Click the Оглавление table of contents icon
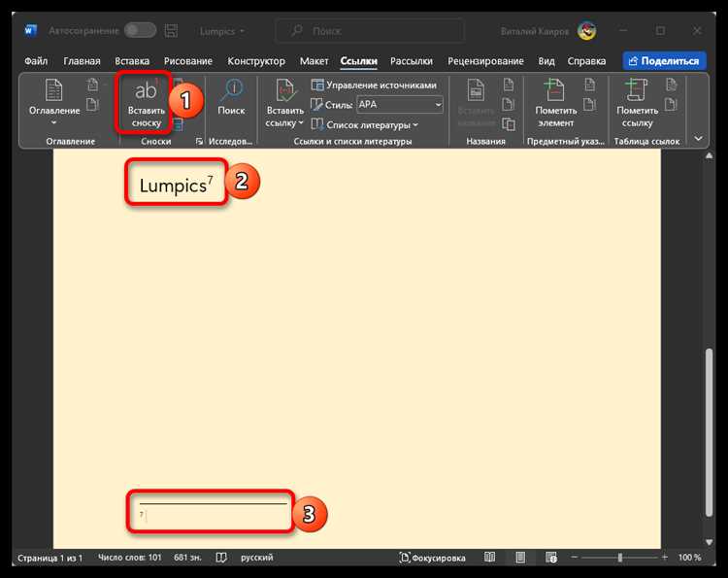The height and width of the screenshot is (578, 728). [x=53, y=90]
